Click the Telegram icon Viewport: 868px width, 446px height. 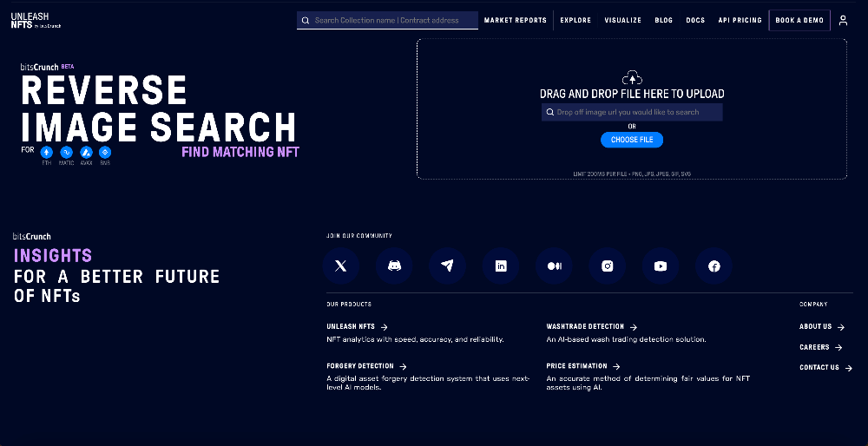tap(447, 266)
